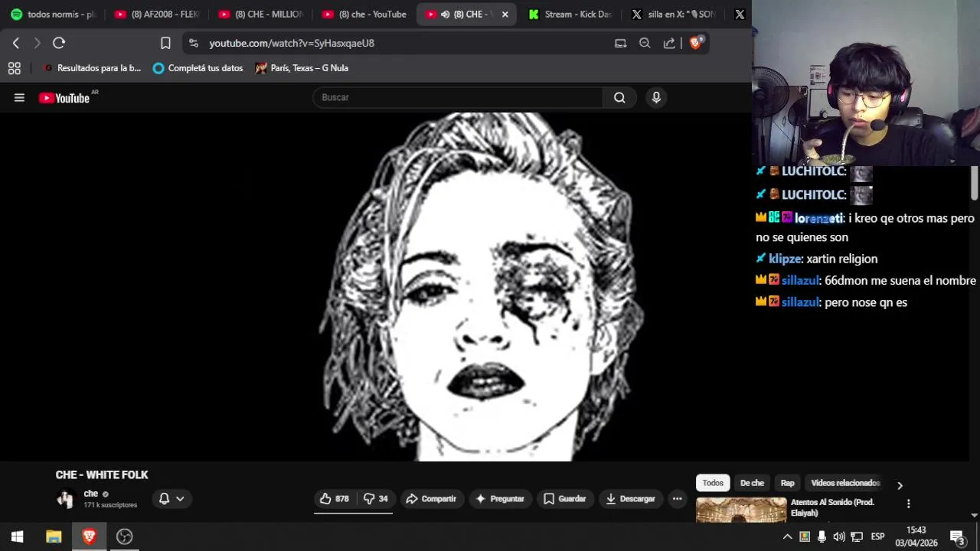980x551 pixels.
Task: Open picture-in-picture media icon in address bar
Action: click(x=621, y=43)
